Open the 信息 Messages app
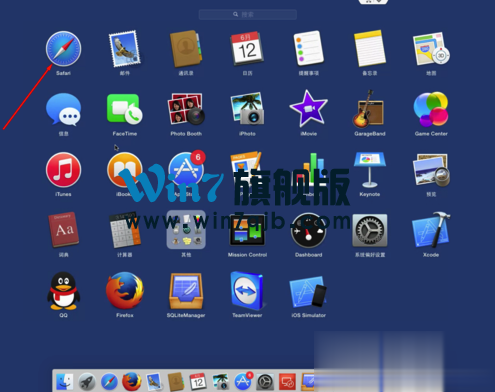Viewport: 495px width, 392px height. pos(63,109)
